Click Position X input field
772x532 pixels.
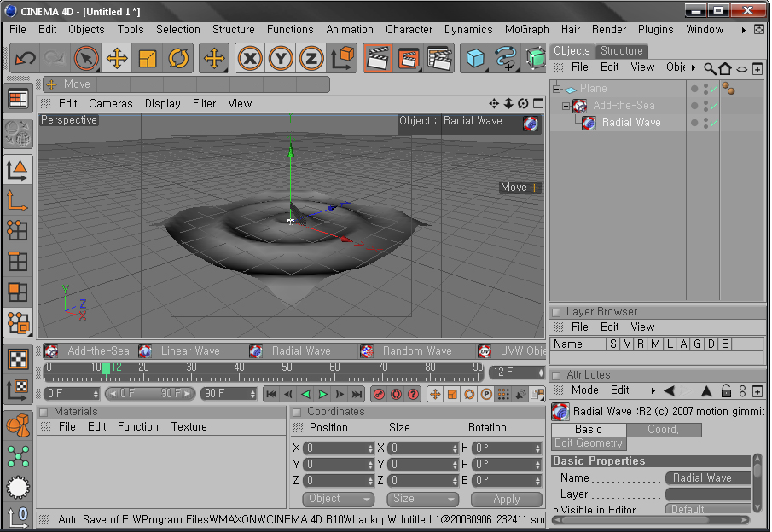pyautogui.click(x=339, y=448)
